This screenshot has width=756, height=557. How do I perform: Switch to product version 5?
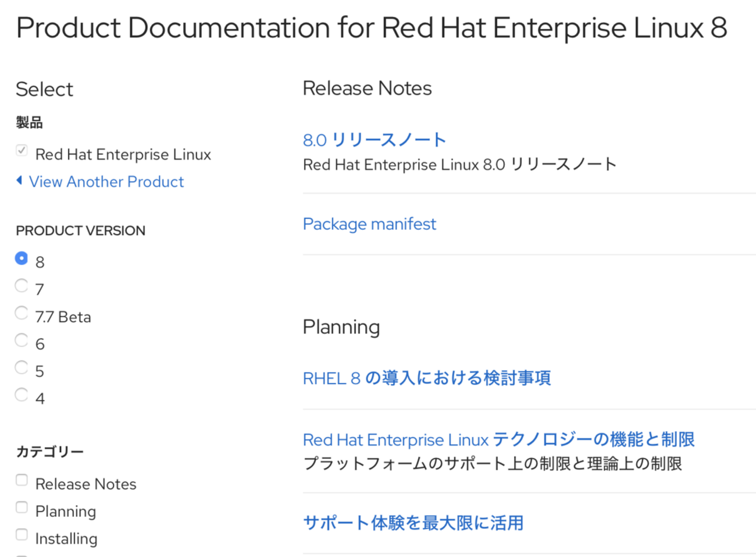pyautogui.click(x=22, y=367)
